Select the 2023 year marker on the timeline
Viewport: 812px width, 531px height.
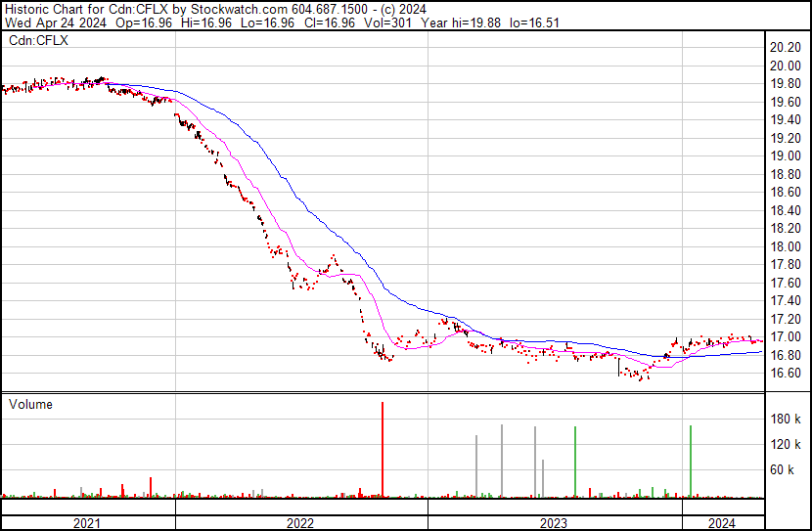[555, 522]
